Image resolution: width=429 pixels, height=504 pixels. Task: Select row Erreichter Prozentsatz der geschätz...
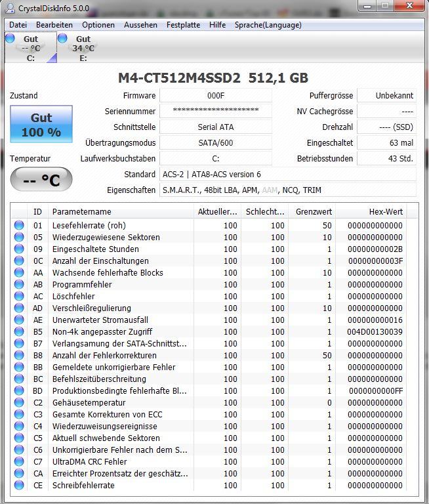pos(214,473)
